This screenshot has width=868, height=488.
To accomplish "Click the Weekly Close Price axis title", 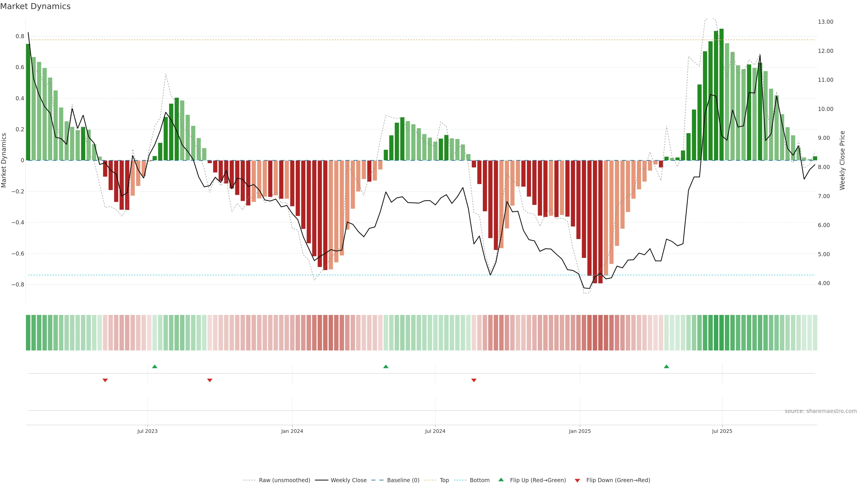I will 842,160.
